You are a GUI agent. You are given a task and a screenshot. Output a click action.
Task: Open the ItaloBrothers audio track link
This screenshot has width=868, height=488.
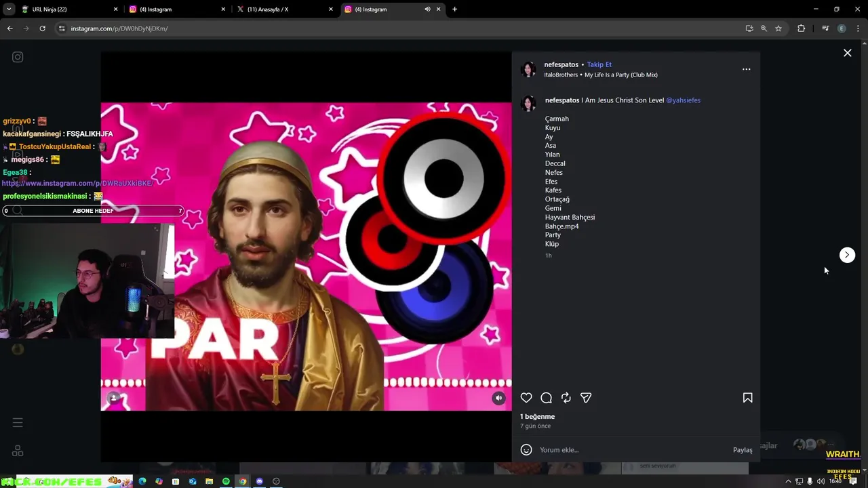[x=601, y=75]
